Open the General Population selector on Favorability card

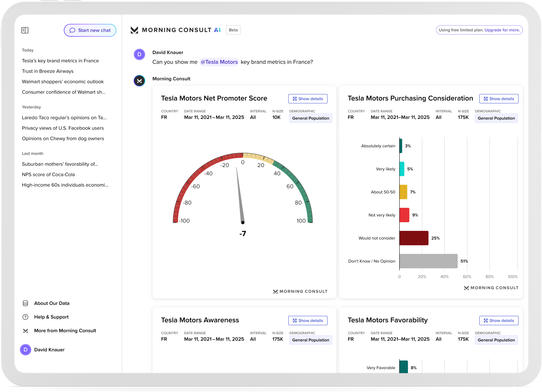click(496, 340)
